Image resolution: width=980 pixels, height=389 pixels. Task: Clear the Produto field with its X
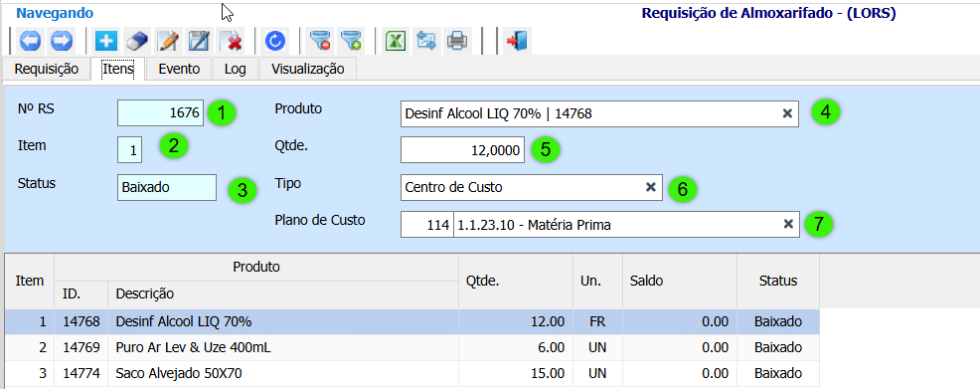[787, 113]
